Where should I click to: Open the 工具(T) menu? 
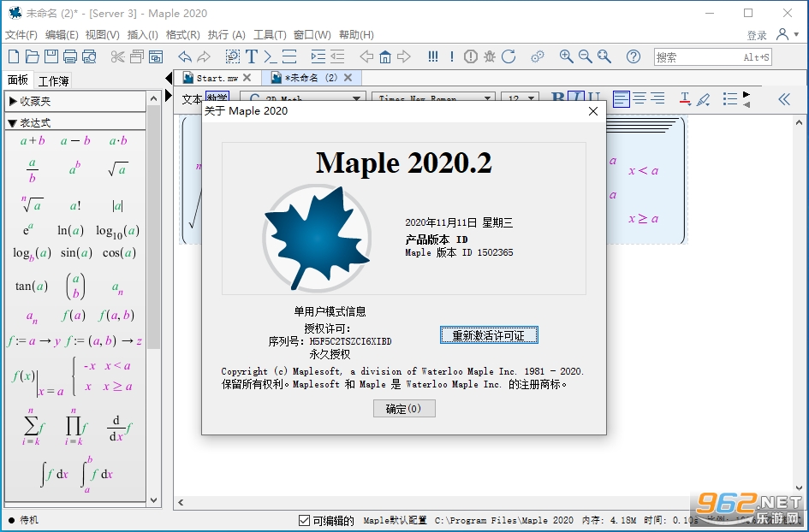(270, 34)
